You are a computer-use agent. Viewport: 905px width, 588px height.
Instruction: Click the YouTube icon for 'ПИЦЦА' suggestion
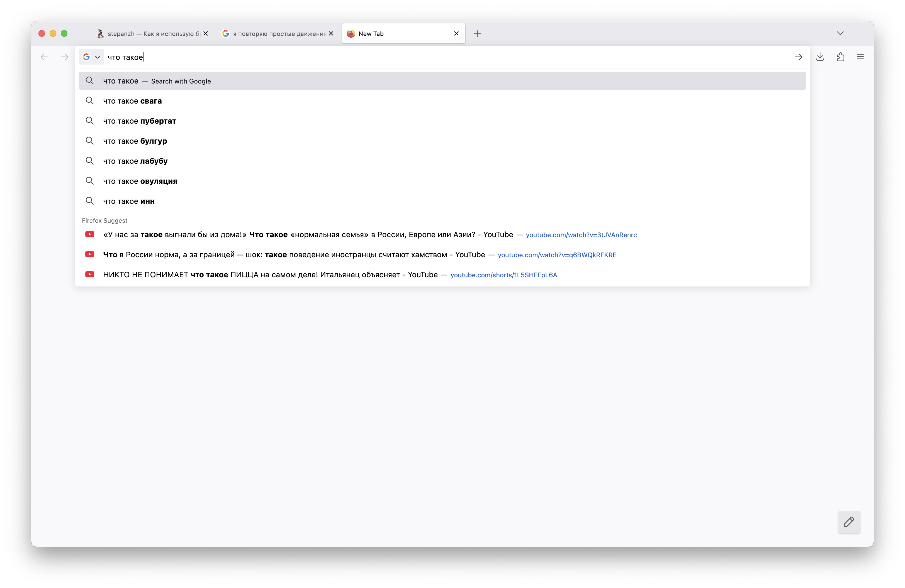pyautogui.click(x=90, y=274)
